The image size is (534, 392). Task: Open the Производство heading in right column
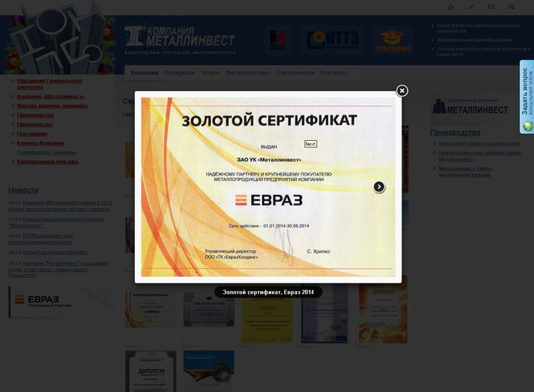coord(455,132)
